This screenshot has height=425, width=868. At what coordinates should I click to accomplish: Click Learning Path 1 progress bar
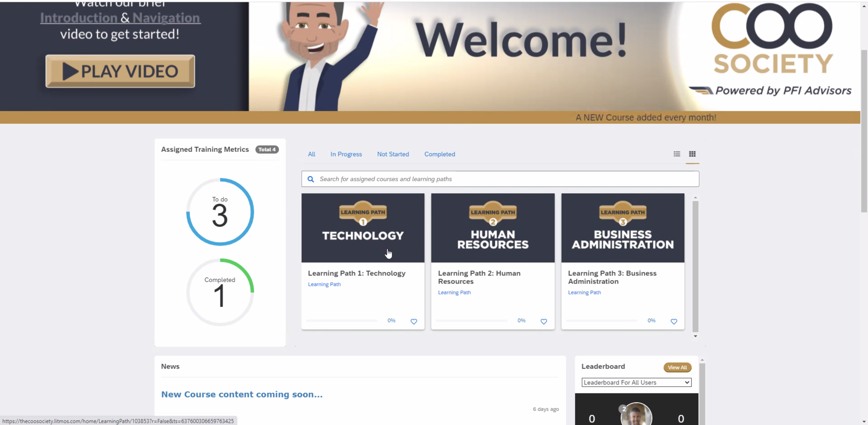(x=341, y=321)
